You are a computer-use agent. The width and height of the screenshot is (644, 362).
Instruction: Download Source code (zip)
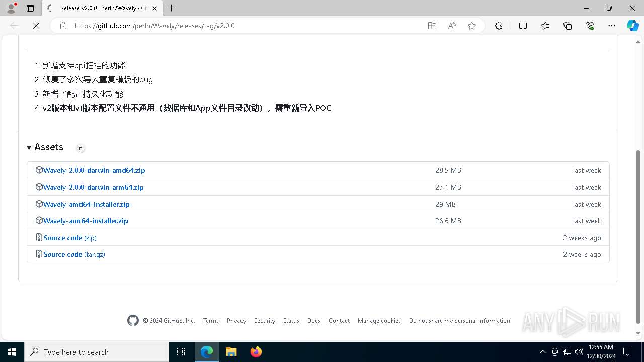click(70, 238)
